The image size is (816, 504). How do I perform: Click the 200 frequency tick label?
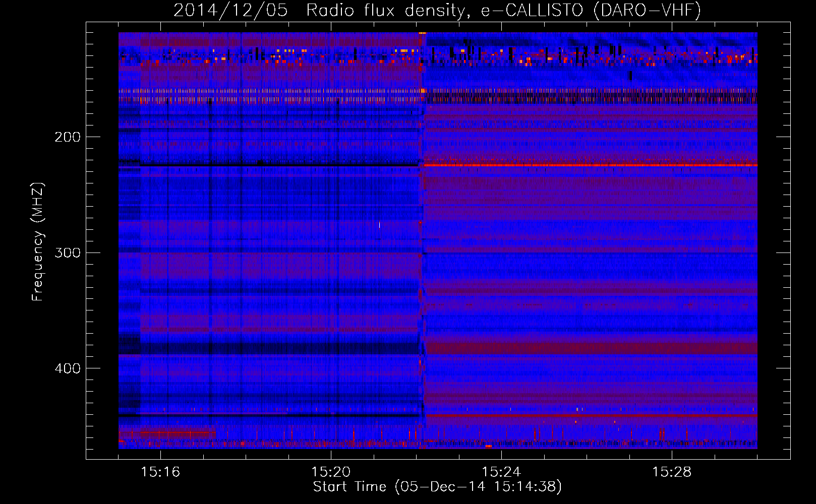click(x=68, y=137)
